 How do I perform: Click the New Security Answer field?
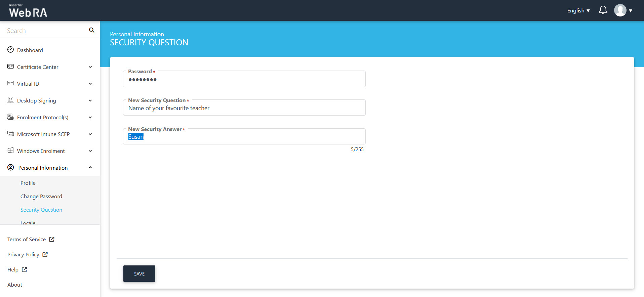[x=244, y=137]
